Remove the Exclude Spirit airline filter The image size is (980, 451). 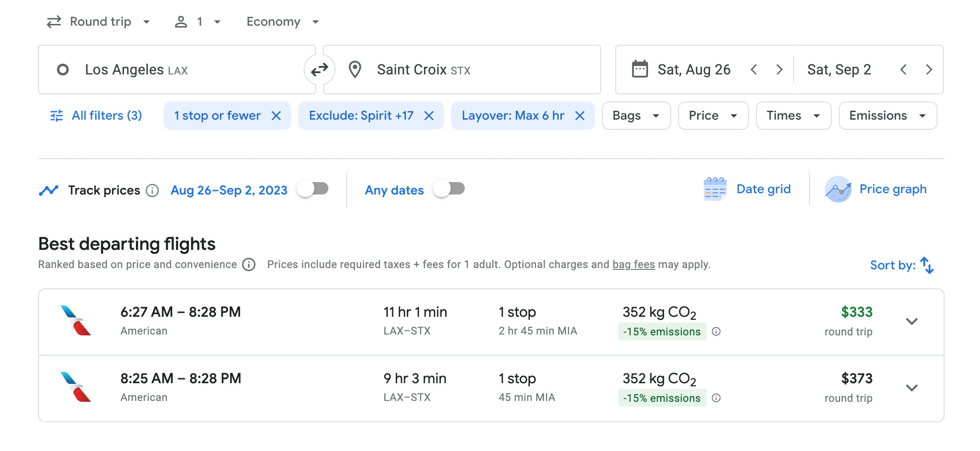tap(428, 116)
